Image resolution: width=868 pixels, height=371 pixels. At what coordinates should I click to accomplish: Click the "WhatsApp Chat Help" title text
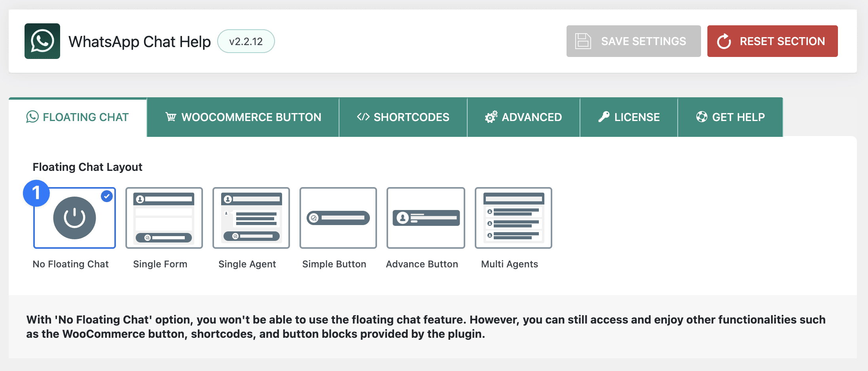(140, 42)
